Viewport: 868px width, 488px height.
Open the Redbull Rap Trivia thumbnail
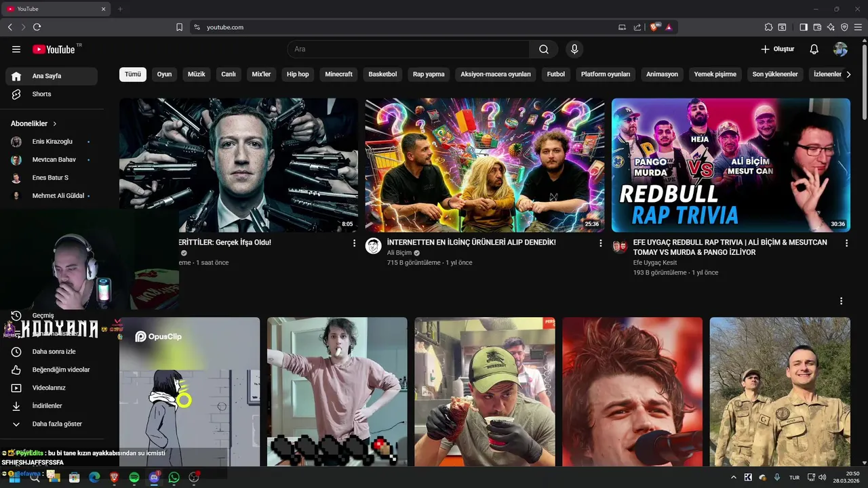coord(731,165)
